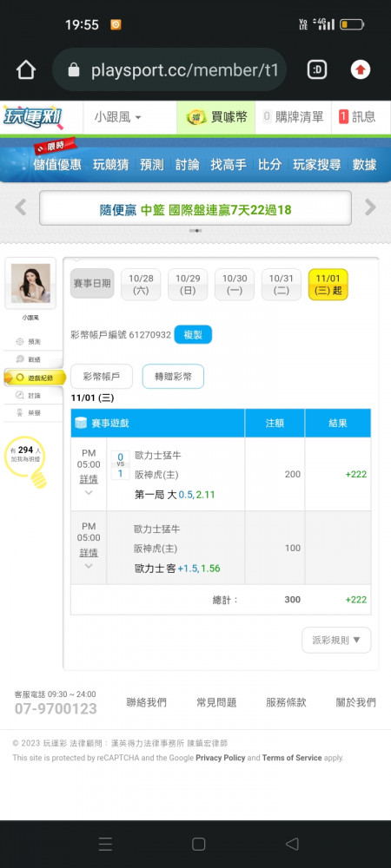Expand 詳情 for the first bet row
391x868 pixels.
(89, 479)
